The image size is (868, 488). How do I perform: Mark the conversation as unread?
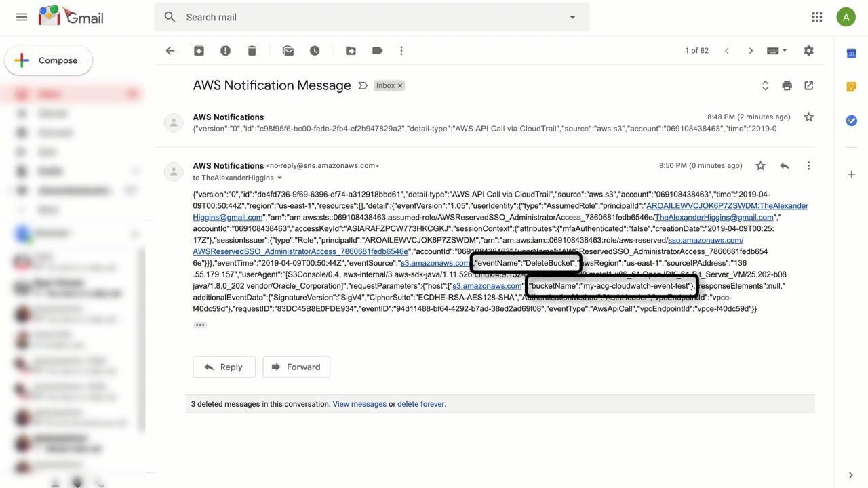pyautogui.click(x=288, y=51)
